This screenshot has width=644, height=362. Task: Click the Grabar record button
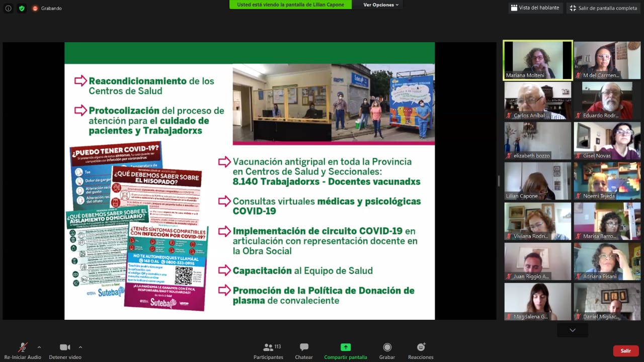point(387,351)
